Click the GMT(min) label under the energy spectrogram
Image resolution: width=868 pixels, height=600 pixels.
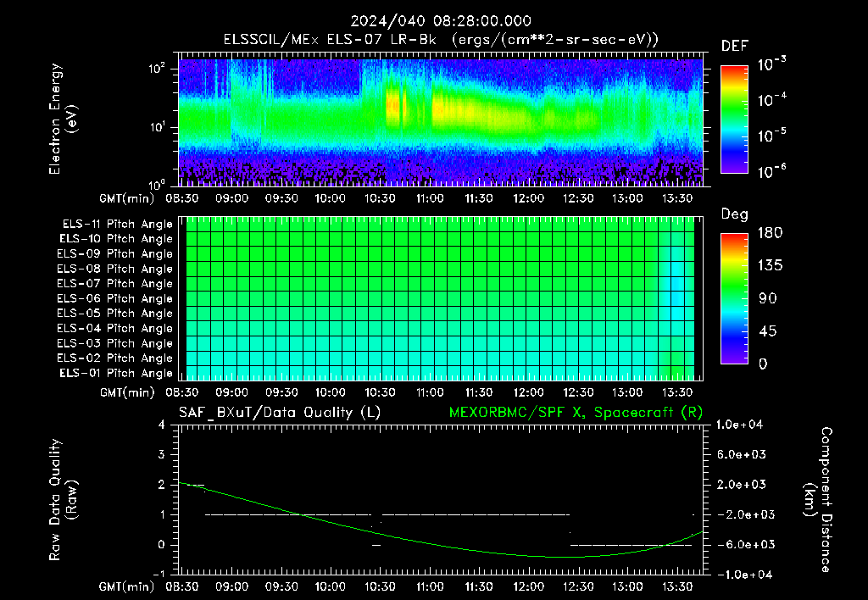[126, 198]
